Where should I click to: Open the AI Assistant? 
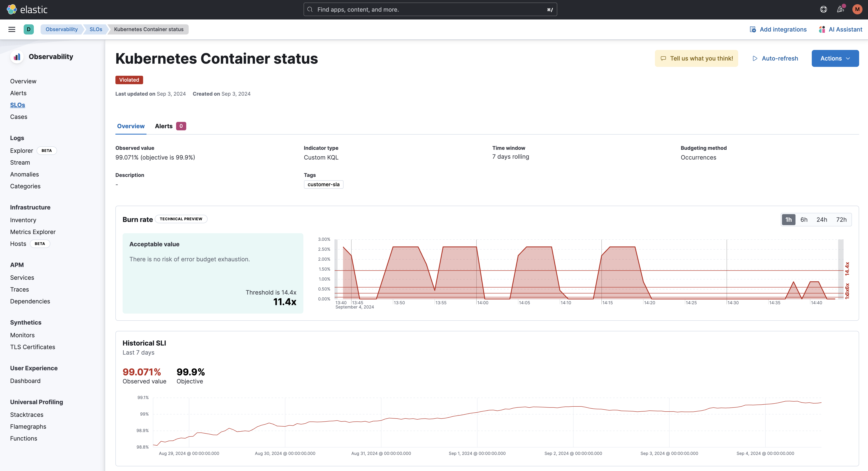[840, 29]
